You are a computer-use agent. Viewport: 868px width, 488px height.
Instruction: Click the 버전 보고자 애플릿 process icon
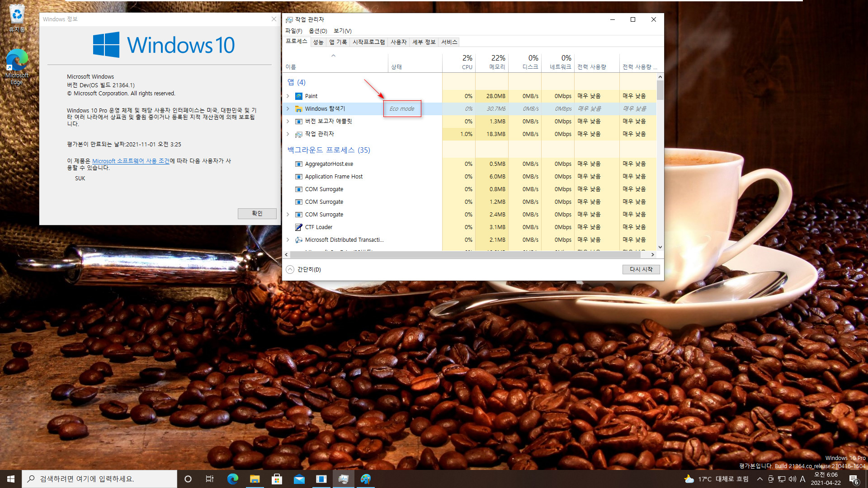298,121
